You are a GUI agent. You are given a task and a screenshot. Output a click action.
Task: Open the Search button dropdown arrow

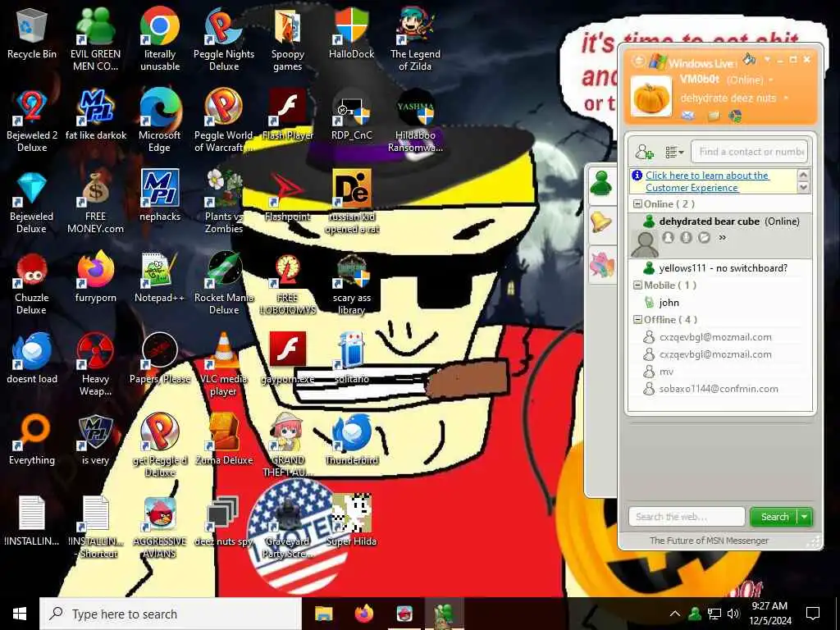804,517
